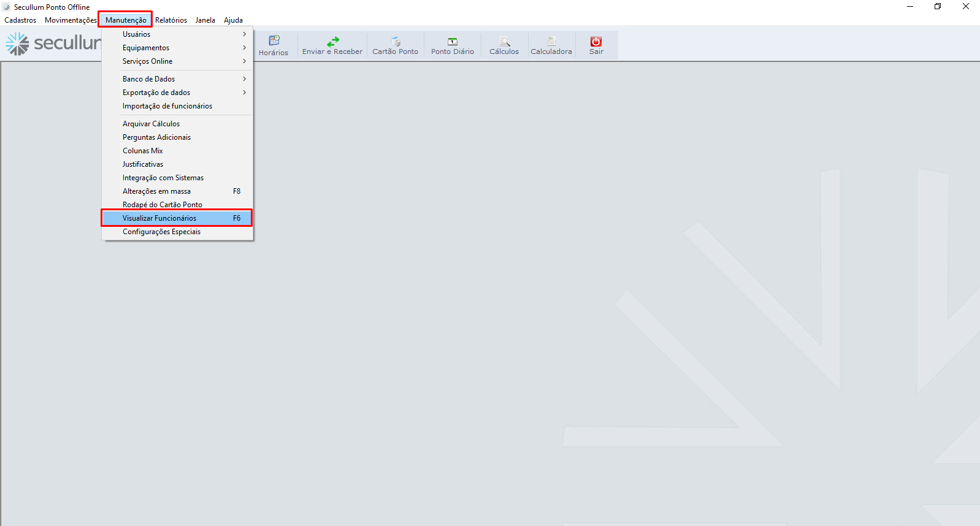Expand the Banco de Dados submenu arrow
Image resolution: width=980 pixels, height=526 pixels.
[244, 79]
